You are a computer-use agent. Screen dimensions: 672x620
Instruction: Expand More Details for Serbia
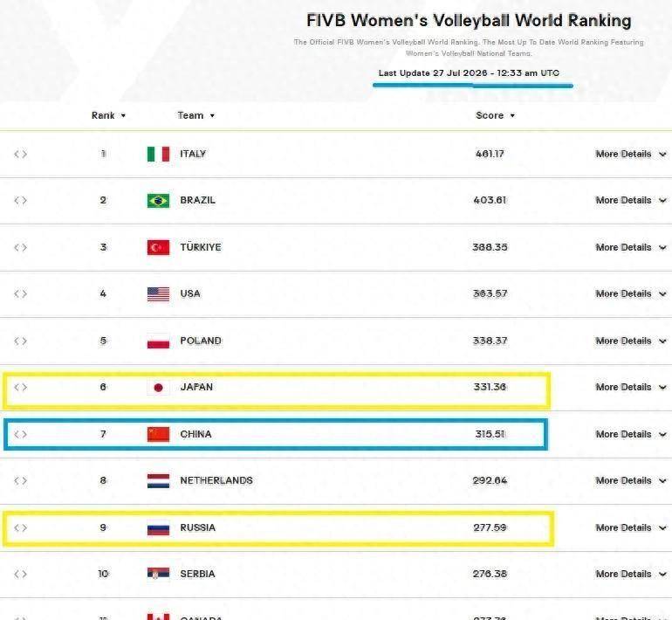point(631,574)
